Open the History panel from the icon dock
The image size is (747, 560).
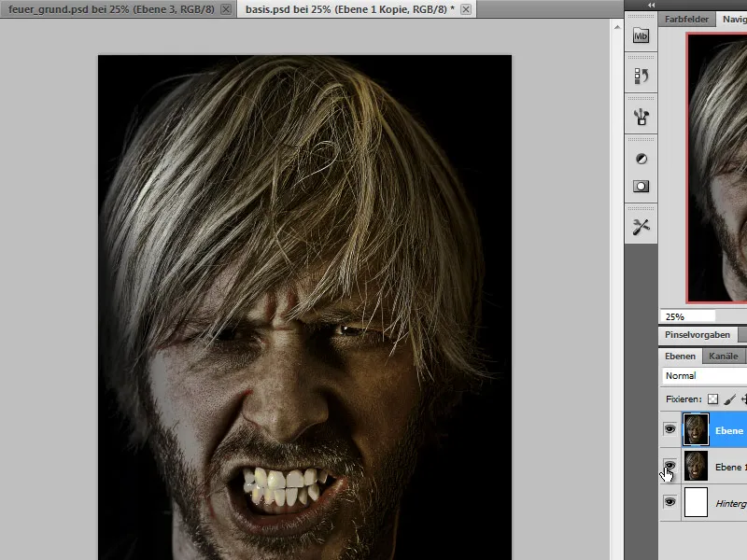(641, 74)
